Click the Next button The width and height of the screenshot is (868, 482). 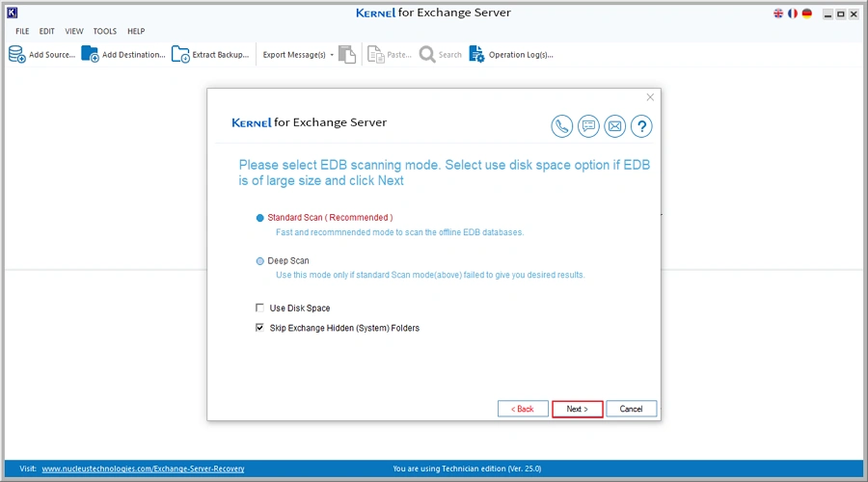coord(577,409)
